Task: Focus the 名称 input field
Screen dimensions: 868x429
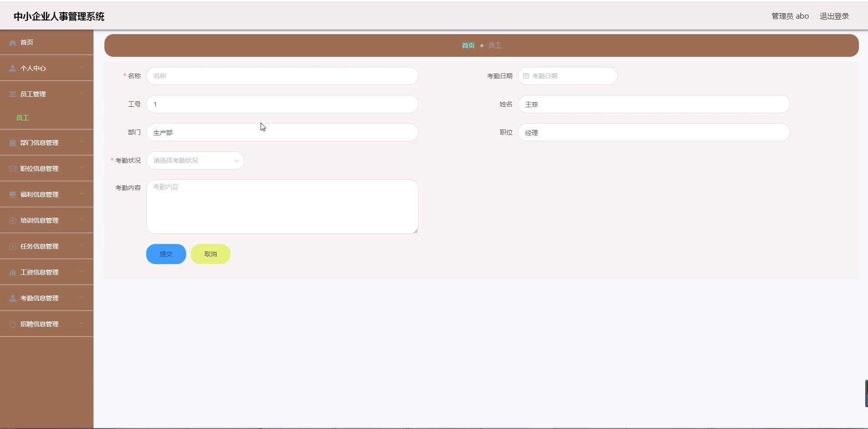Action: 282,76
